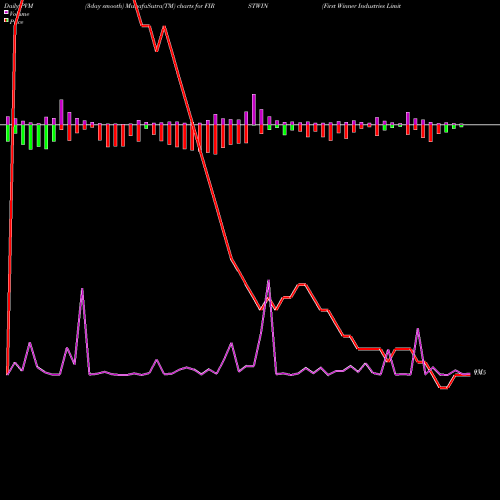Click the '(3day smooth) MunafaSutra(TM) charts for FIR' text
Image resolution: width=500 pixels, height=500 pixels.
pos(150,6)
